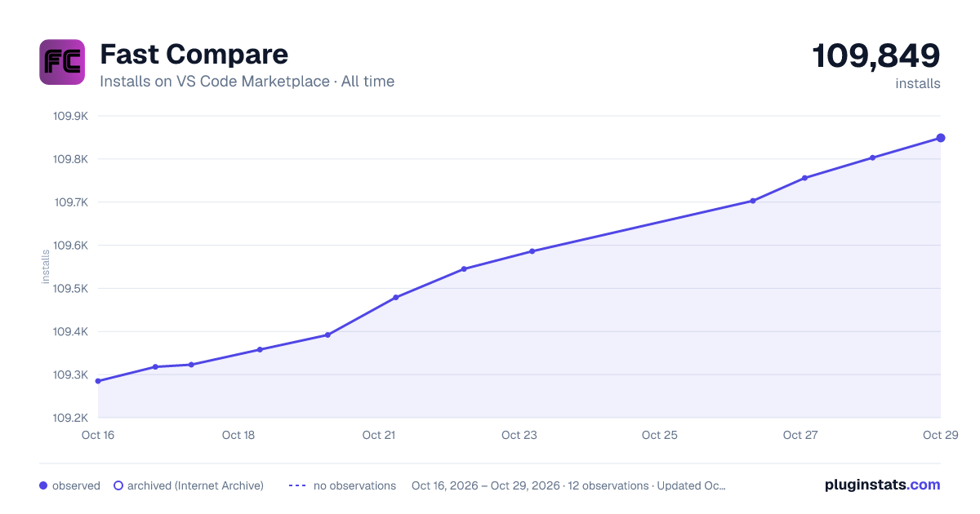Select the data point above Oct 23
Viewport: 980px width, 514px height.
532,251
